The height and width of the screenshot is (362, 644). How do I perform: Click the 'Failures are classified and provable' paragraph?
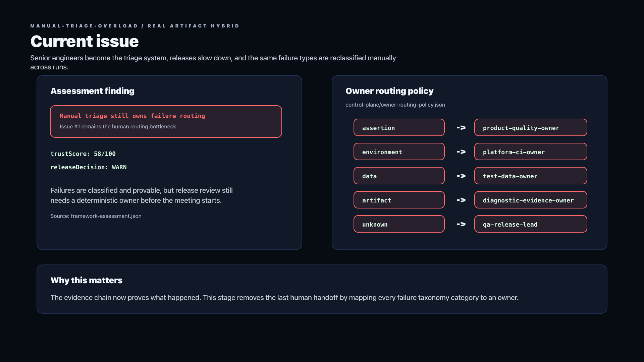point(142,195)
